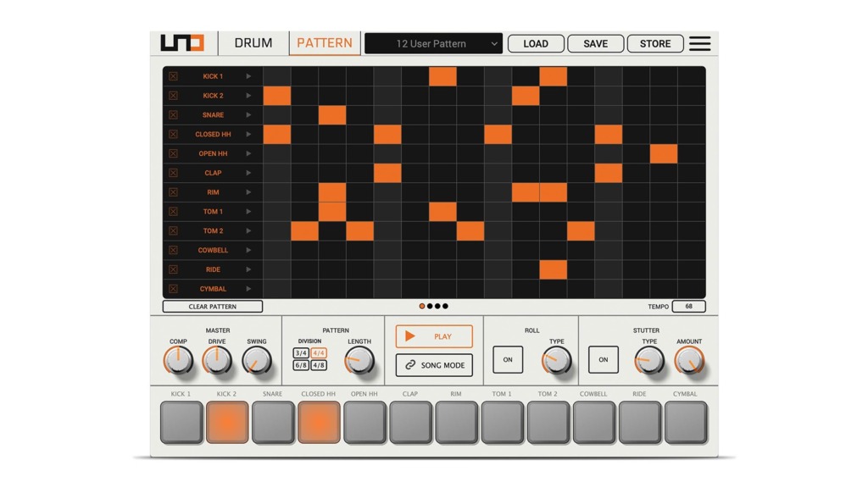Open the hamburger menu icon
Image resolution: width=868 pixels, height=488 pixels.
point(699,44)
